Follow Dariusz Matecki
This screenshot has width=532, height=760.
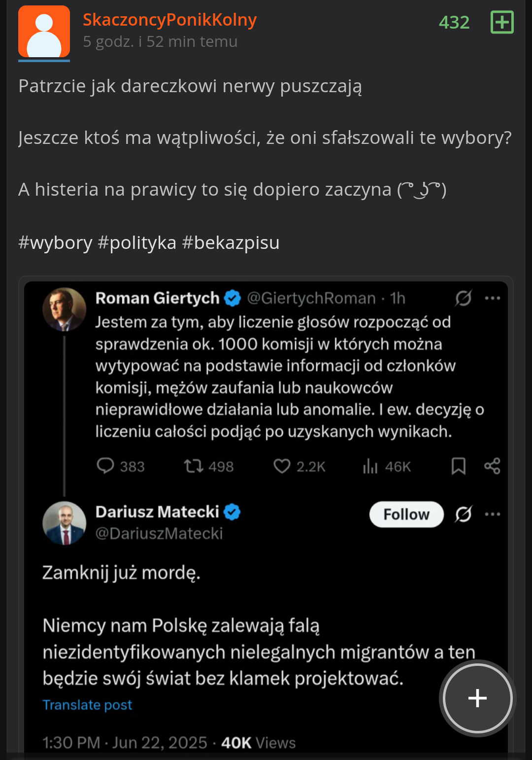tap(406, 514)
